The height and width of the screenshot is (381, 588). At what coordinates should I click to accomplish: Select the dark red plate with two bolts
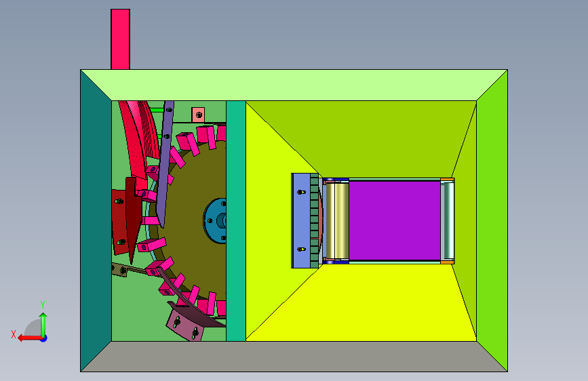pos(120,222)
